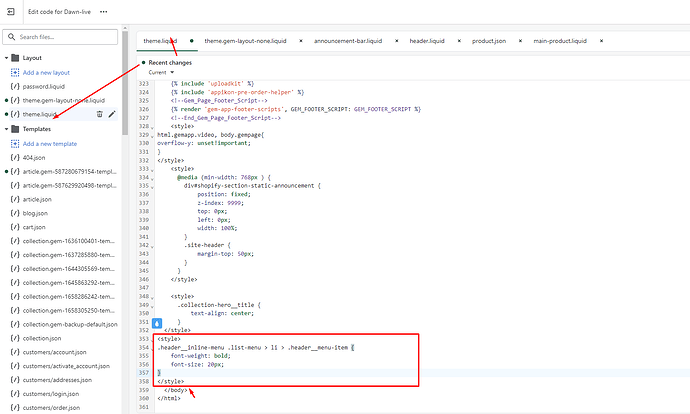Rename theme.liquid with the pencil icon
Image resolution: width=690 pixels, height=414 pixels.
[112, 114]
